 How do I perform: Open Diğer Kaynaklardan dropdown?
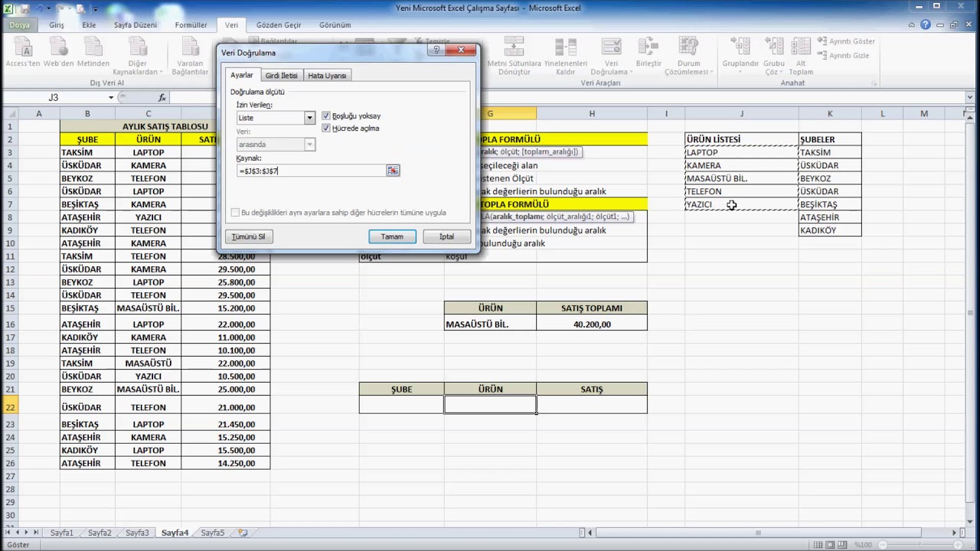(138, 57)
